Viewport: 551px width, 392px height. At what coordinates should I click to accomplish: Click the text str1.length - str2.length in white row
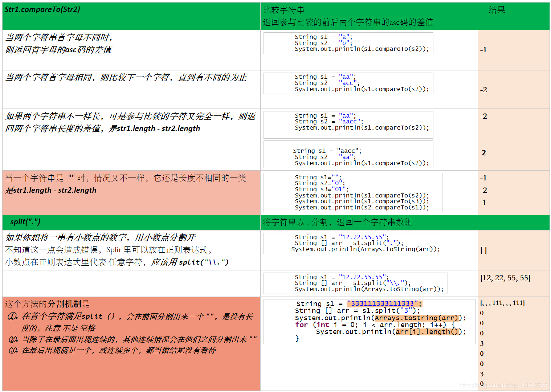[x=159, y=128]
